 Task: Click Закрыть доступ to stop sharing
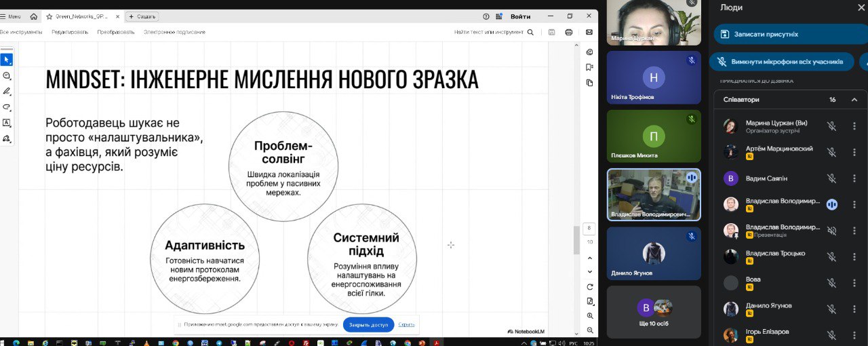pos(368,325)
